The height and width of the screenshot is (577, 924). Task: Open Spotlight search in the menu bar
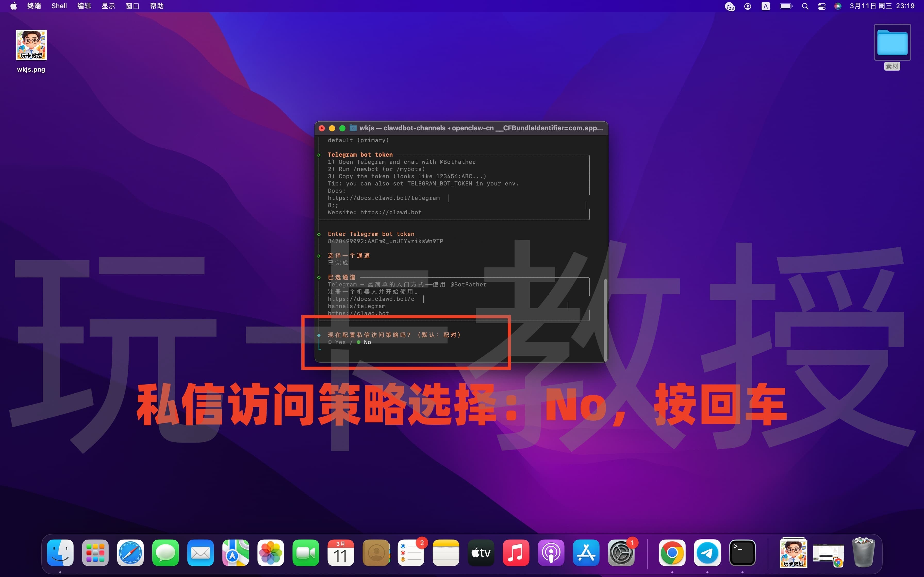point(805,6)
